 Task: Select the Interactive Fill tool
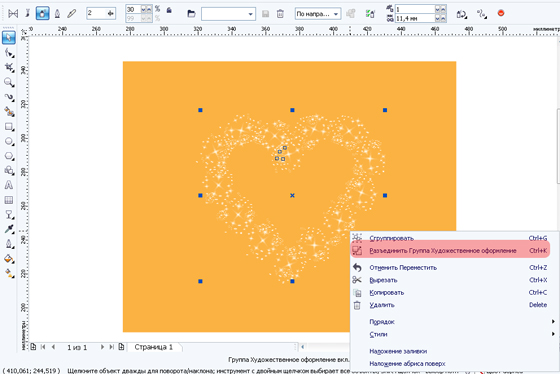pyautogui.click(x=9, y=273)
